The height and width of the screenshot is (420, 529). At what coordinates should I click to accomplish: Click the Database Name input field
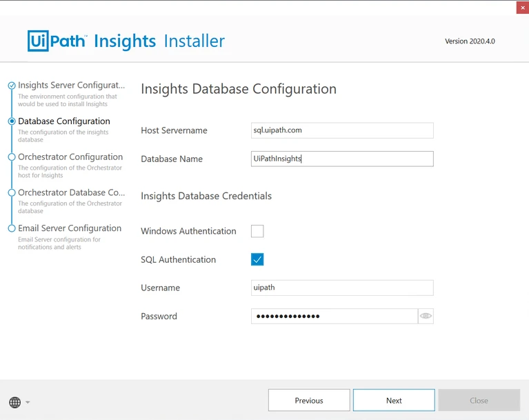click(342, 159)
